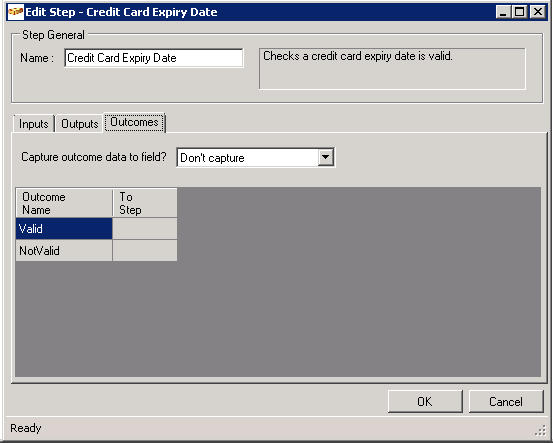Select the Outcomes tab
This screenshot has width=553, height=443.
pos(134,122)
